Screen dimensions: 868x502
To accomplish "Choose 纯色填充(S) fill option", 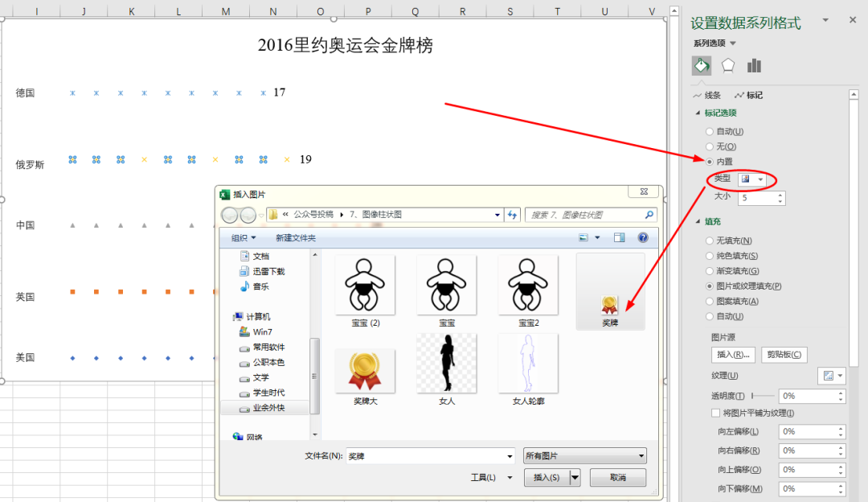I will (709, 256).
